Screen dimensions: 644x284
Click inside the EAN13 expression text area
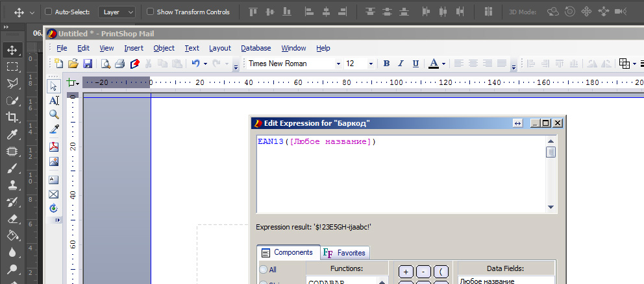(401, 174)
